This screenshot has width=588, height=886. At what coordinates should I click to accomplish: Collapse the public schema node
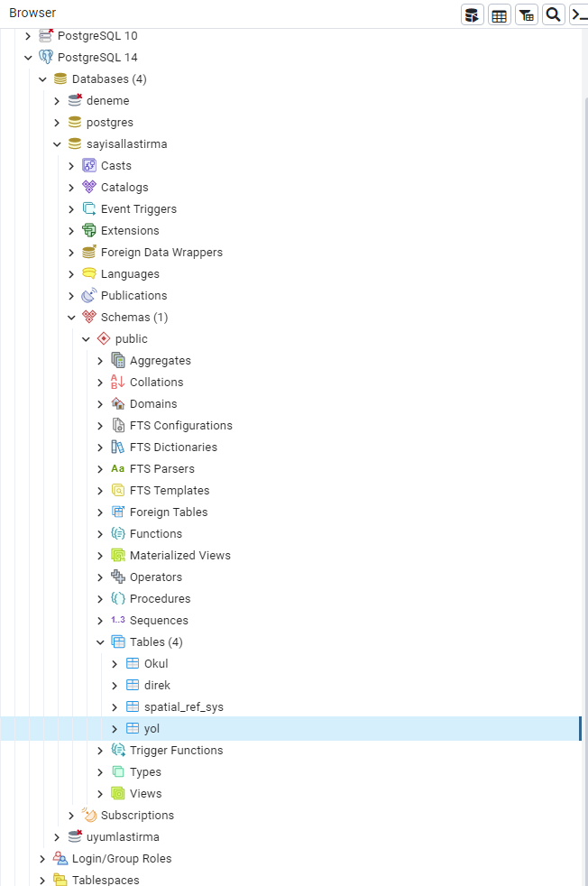pos(86,339)
